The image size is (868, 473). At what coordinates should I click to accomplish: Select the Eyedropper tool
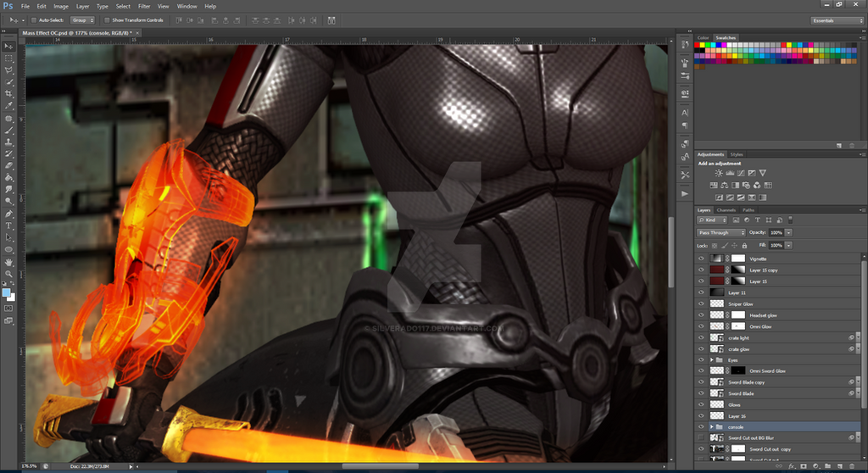click(x=8, y=106)
